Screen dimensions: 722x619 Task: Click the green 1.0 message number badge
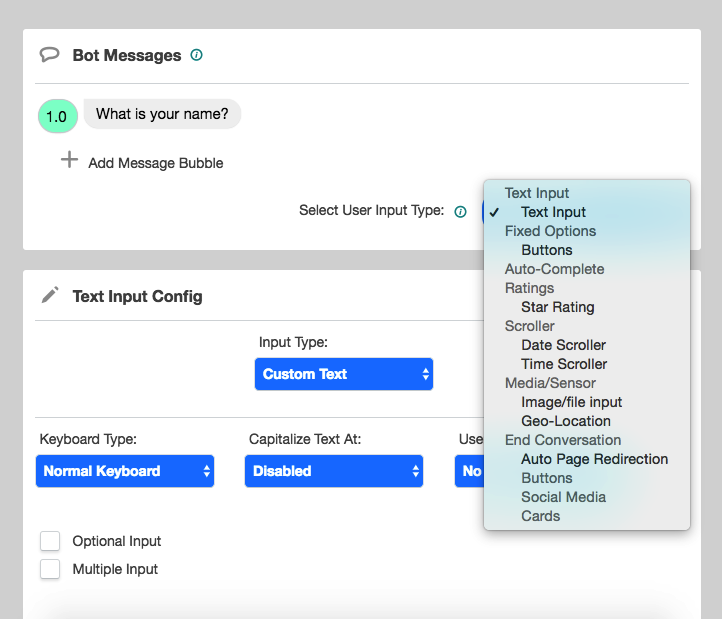point(58,116)
